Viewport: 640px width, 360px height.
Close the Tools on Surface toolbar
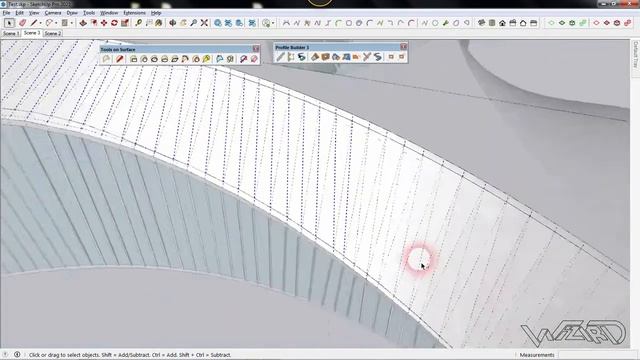point(256,49)
